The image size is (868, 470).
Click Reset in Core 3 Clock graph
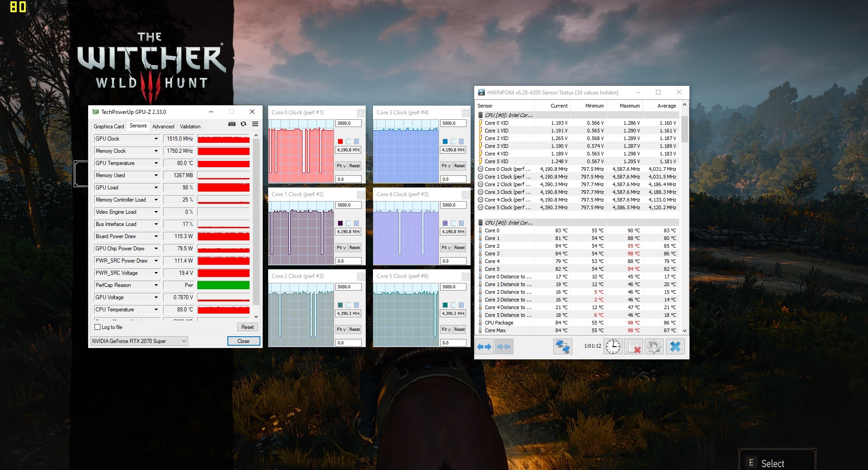[459, 166]
